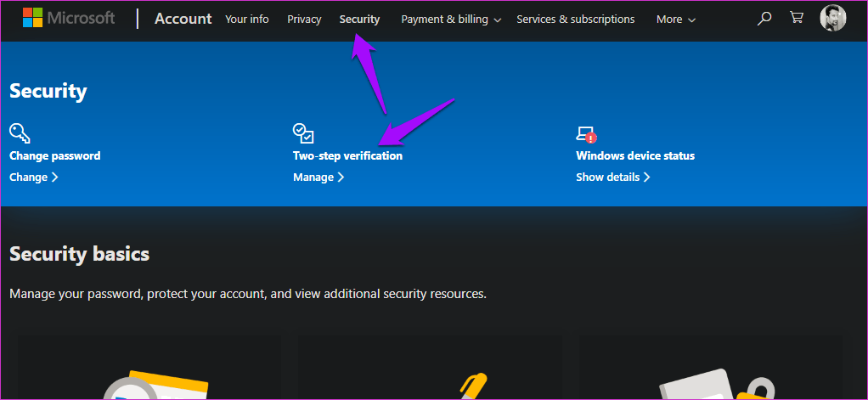The width and height of the screenshot is (868, 400).
Task: Click the laptop alert icon above Windows device status
Action: 587,134
